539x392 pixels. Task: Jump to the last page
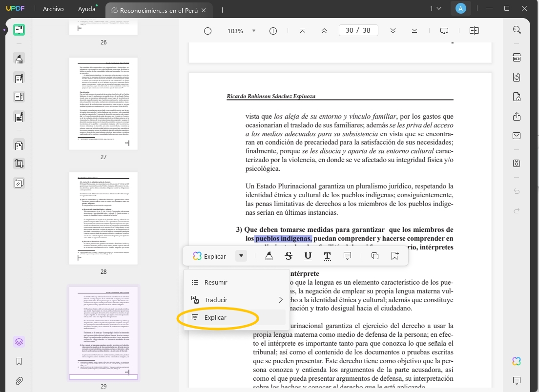414,31
